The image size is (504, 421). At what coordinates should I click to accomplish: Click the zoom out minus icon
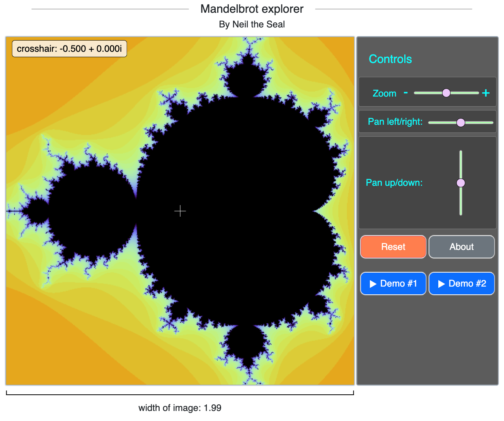click(406, 92)
